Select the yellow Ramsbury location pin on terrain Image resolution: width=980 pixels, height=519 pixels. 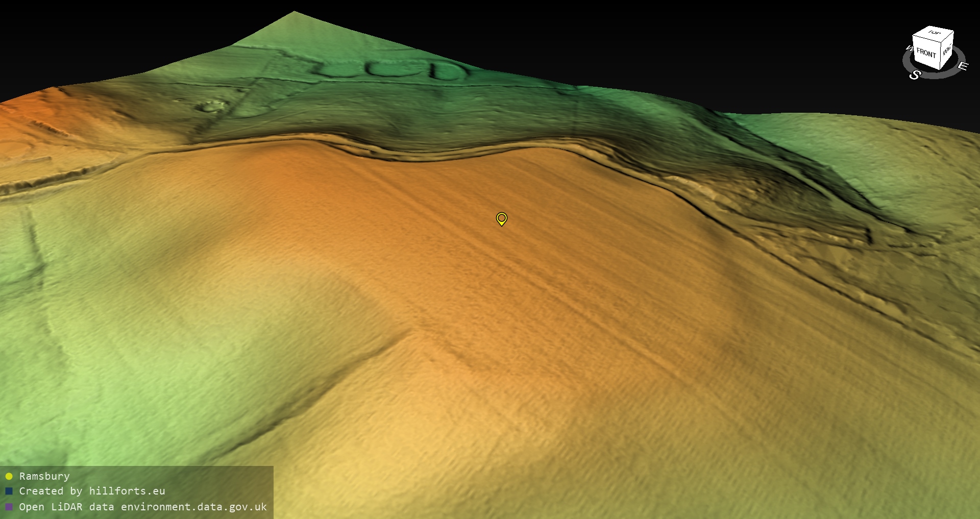click(501, 218)
